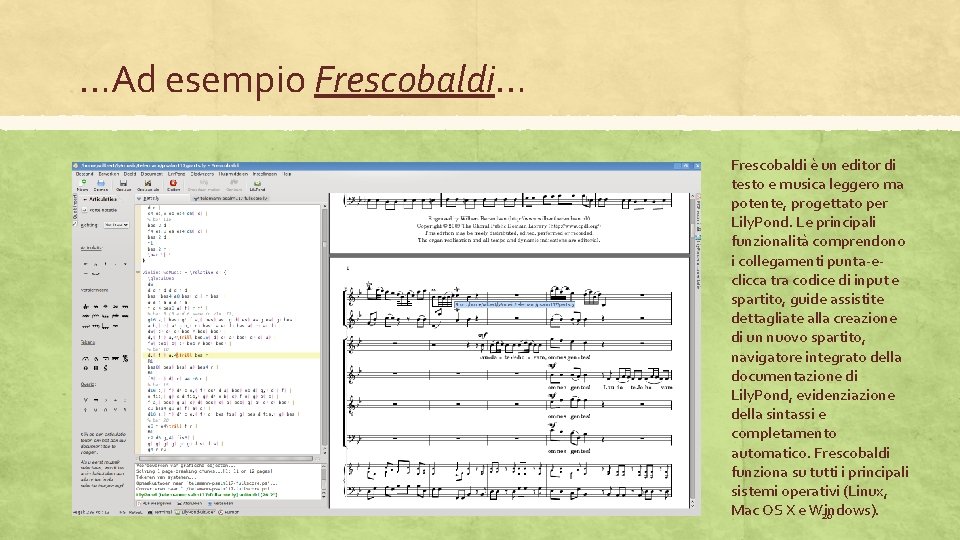Open the underlined Frescobaldi link in slide title

(x=404, y=80)
